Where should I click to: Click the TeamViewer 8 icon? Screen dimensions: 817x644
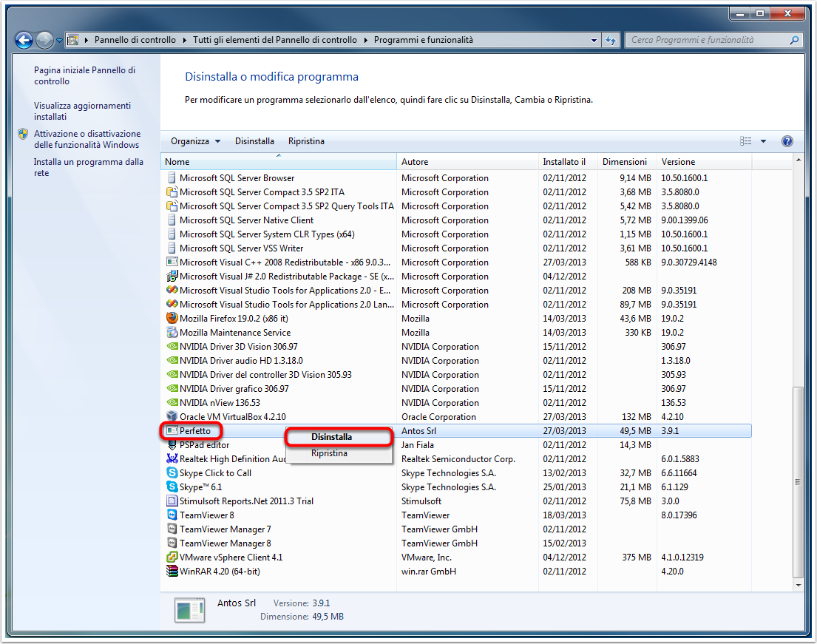point(172,515)
